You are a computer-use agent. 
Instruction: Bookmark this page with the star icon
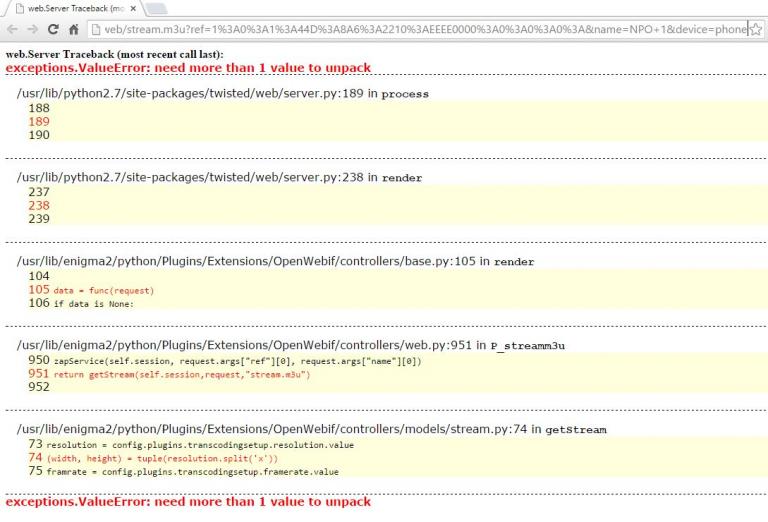[x=757, y=29]
